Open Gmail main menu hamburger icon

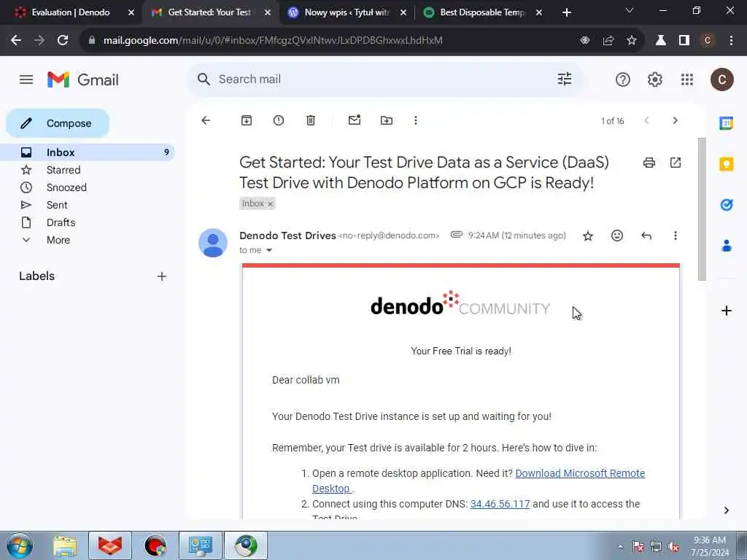(26, 79)
